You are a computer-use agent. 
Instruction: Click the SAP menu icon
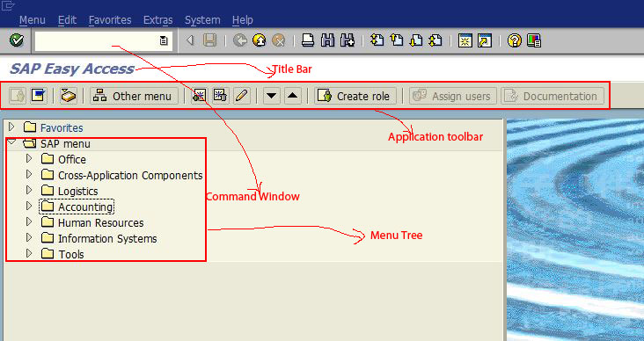(x=39, y=96)
